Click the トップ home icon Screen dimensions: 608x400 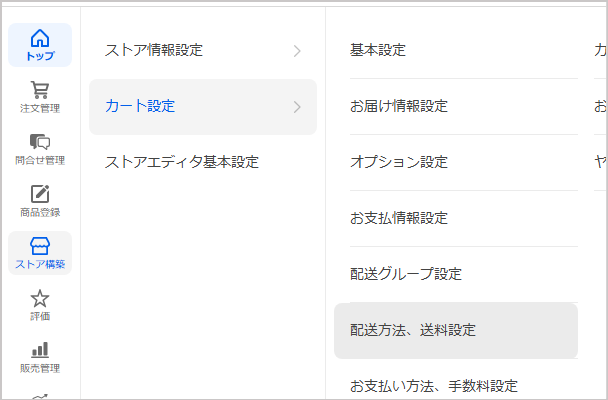point(40,38)
